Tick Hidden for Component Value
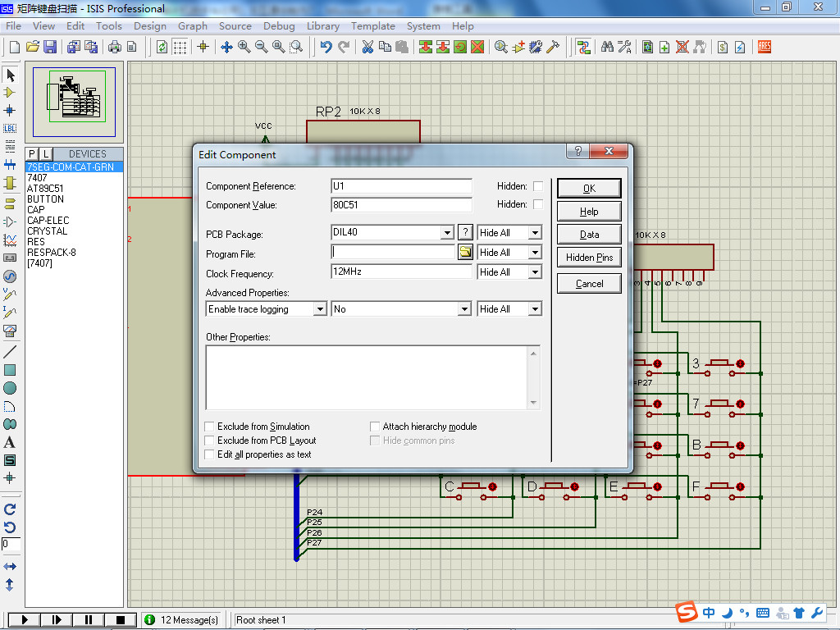The width and height of the screenshot is (840, 630). 538,204
